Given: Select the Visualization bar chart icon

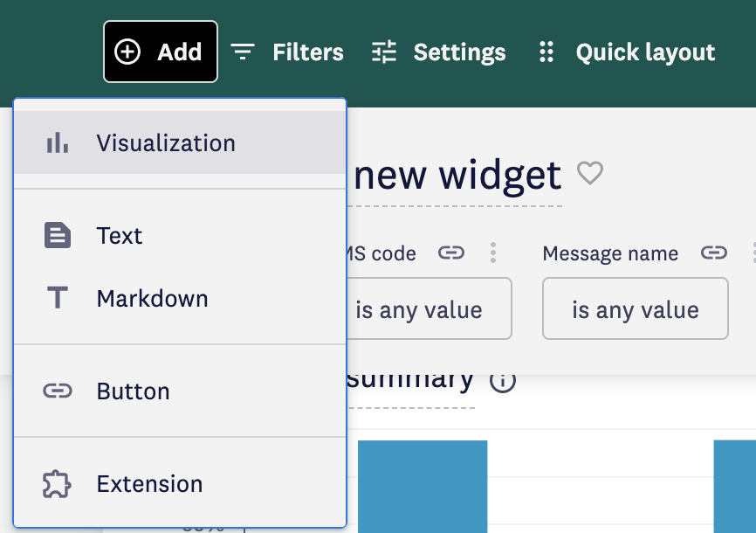Looking at the screenshot, I should tap(56, 142).
